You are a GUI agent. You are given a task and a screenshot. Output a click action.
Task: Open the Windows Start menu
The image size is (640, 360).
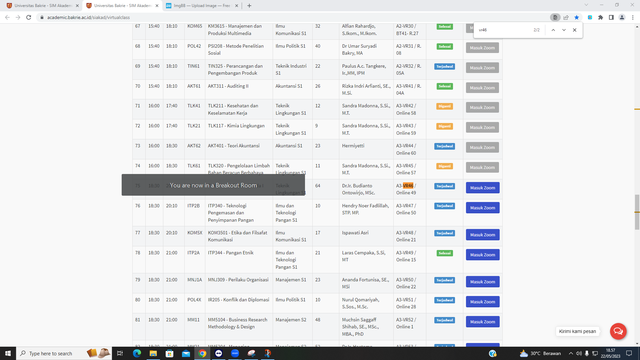pyautogui.click(x=8, y=353)
